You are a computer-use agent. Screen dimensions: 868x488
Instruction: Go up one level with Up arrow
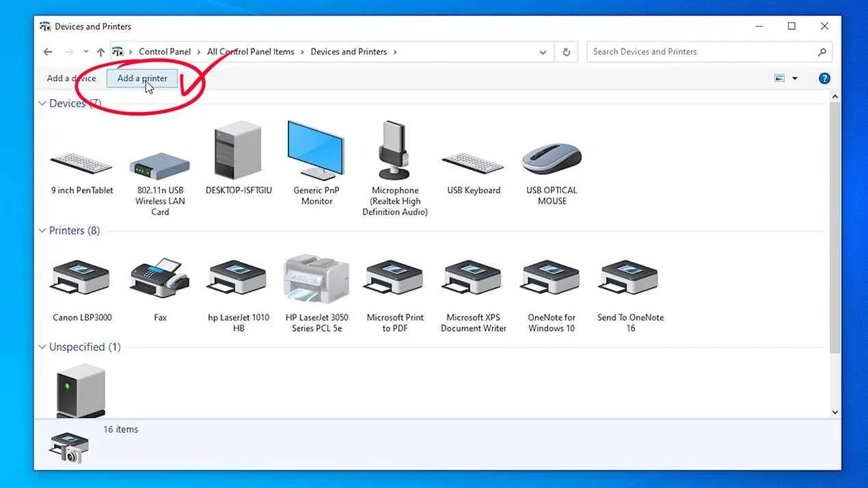[x=100, y=52]
